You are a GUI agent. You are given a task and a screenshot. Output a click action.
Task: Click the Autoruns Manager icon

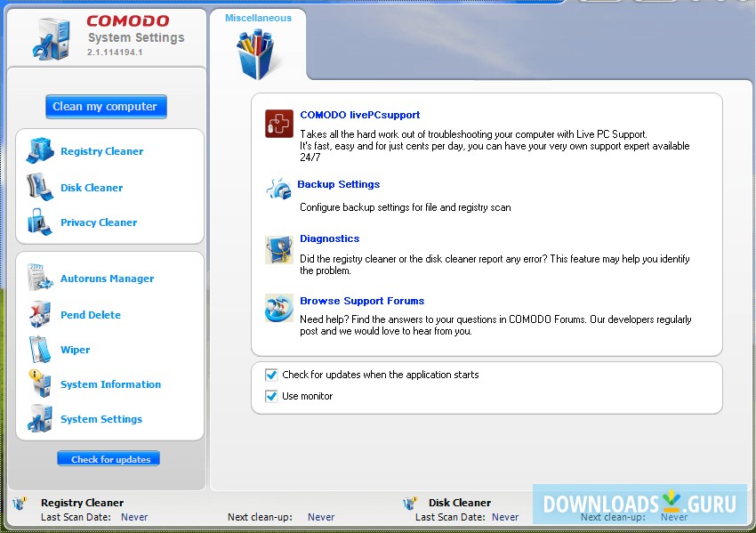(x=39, y=278)
